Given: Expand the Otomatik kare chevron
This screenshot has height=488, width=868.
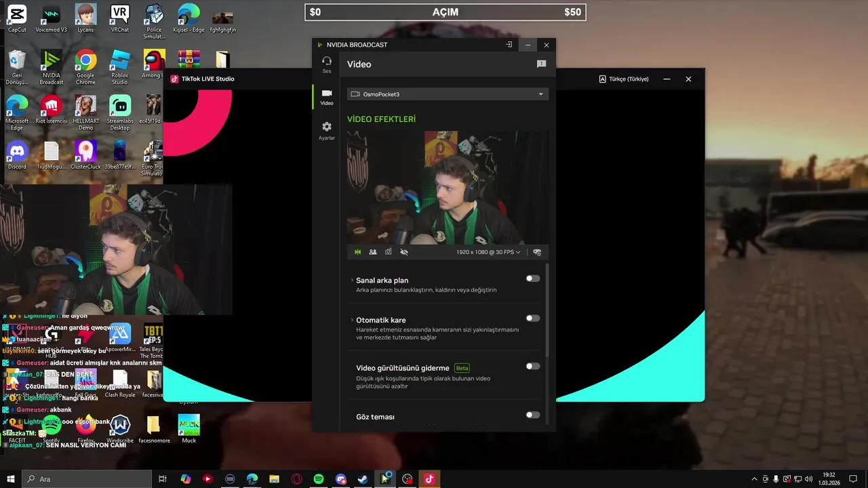Looking at the screenshot, I should click(352, 320).
